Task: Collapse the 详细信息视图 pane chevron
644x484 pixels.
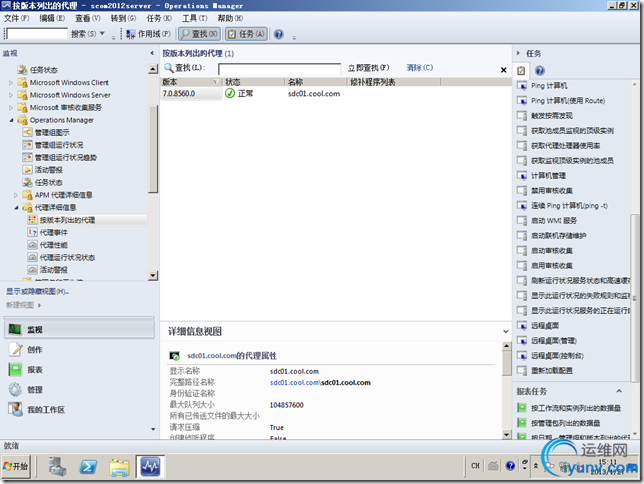Action: tap(506, 331)
